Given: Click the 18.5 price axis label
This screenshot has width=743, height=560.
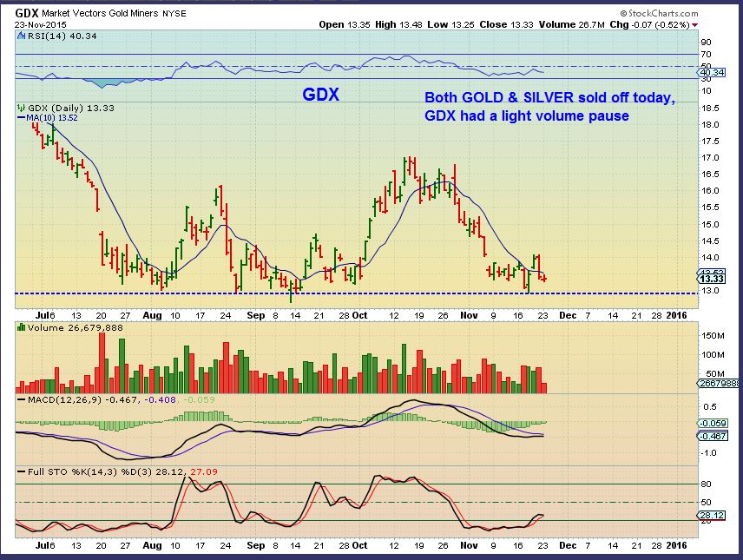Looking at the screenshot, I should tap(710, 109).
